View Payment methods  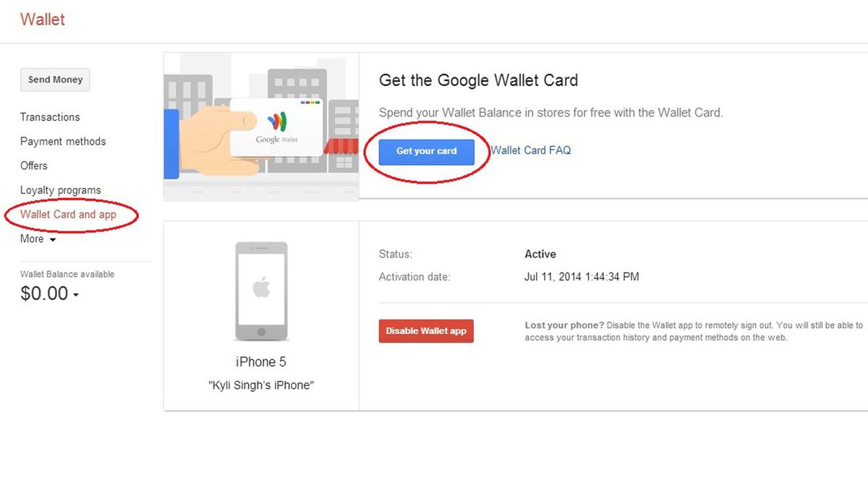pos(63,141)
